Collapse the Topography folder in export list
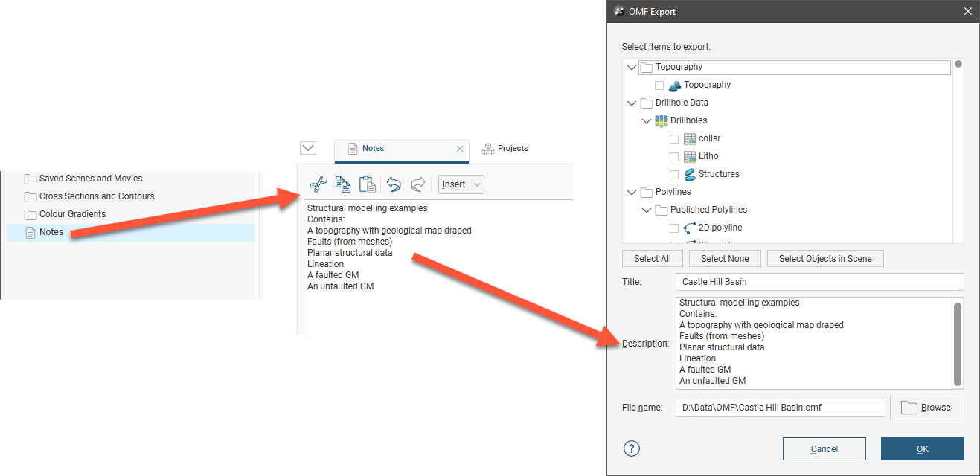Image resolution: width=980 pixels, height=476 pixels. [632, 67]
